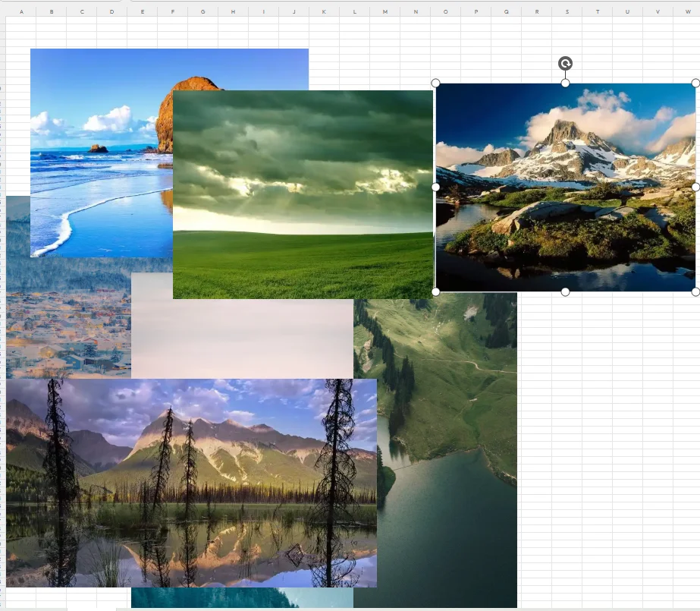Select column B header
The height and width of the screenshot is (611, 700).
[x=52, y=11]
